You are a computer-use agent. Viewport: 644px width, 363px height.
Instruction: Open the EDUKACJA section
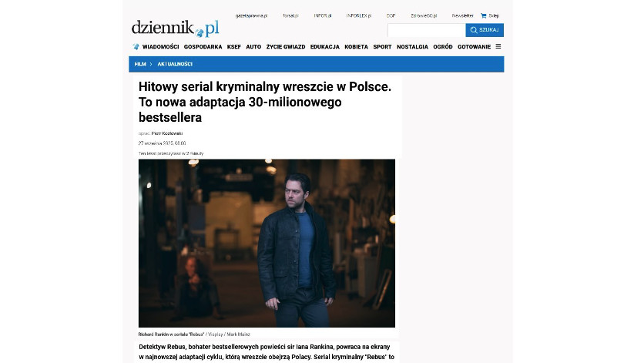click(x=325, y=47)
